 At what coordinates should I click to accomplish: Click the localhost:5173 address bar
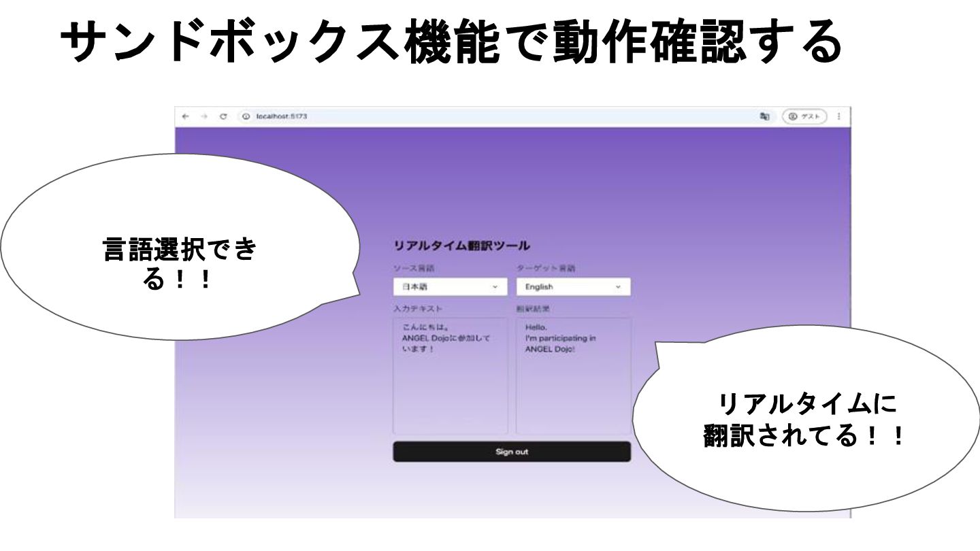(495, 116)
